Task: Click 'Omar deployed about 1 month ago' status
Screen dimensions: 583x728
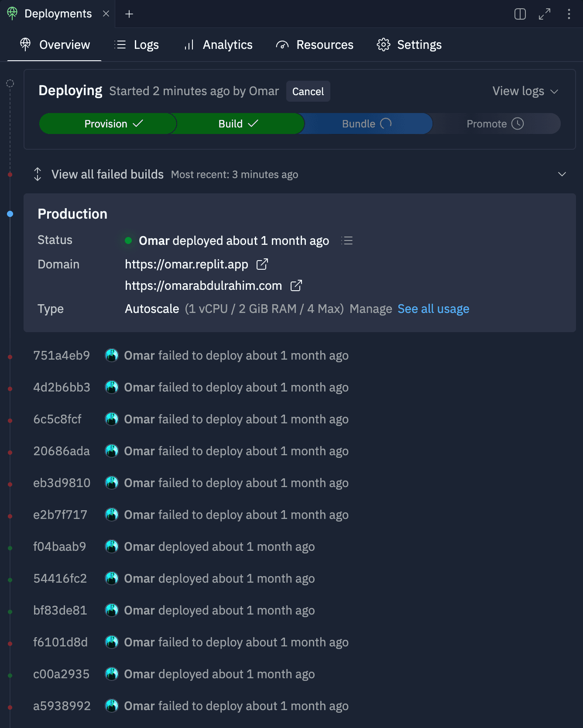Action: point(234,240)
